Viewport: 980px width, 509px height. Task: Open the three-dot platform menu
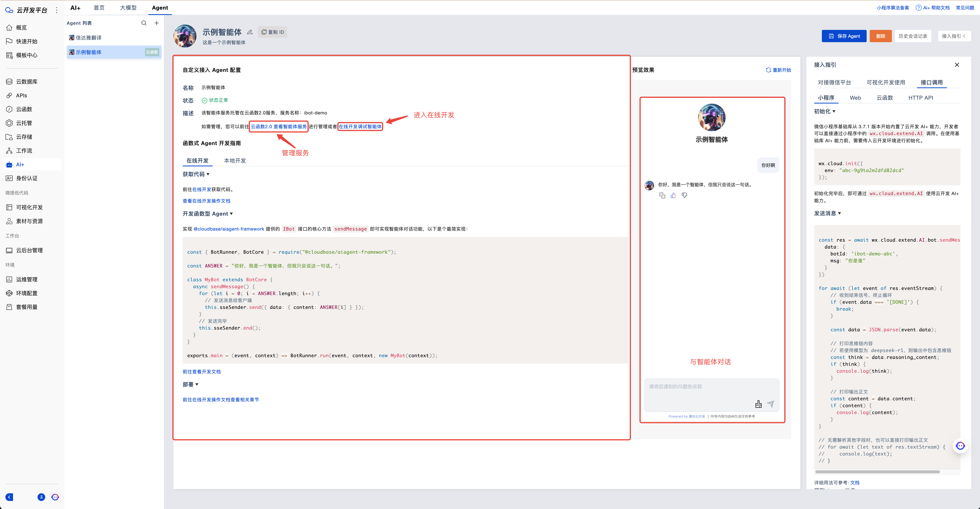(x=57, y=10)
